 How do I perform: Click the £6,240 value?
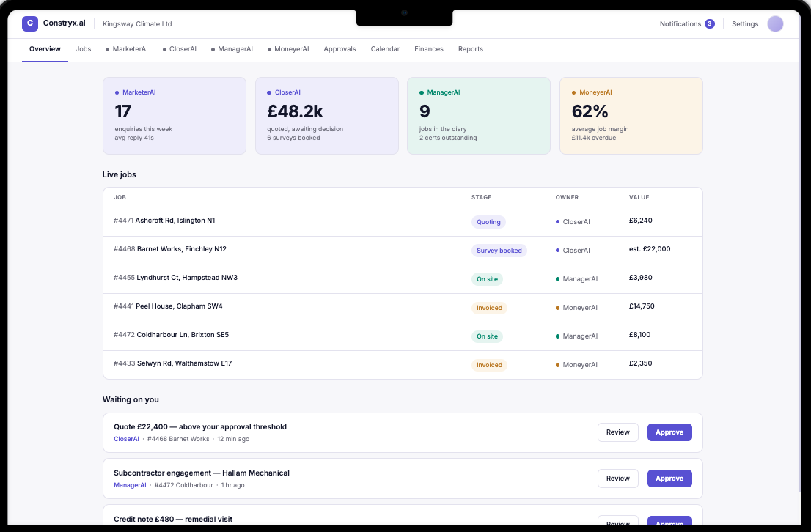point(640,221)
